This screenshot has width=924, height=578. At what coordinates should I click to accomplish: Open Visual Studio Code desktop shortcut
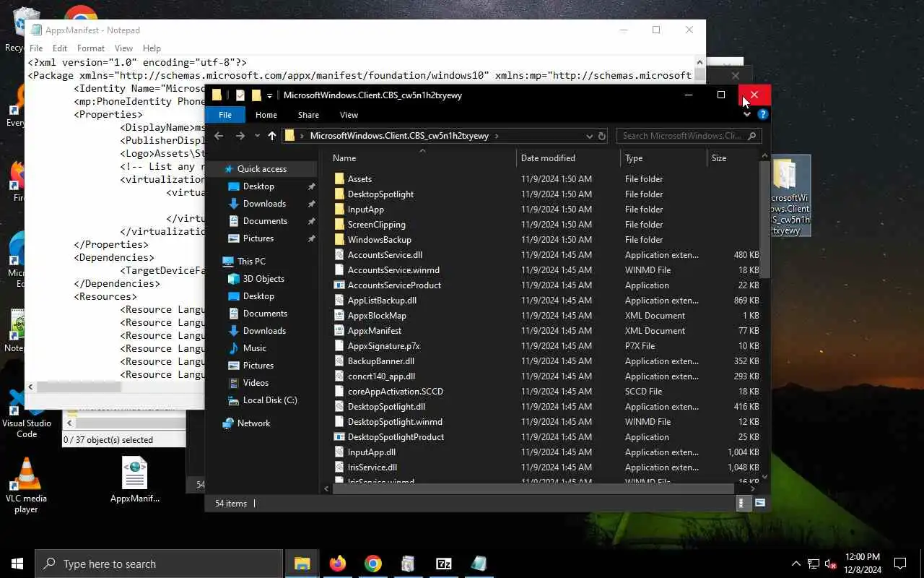click(x=27, y=414)
